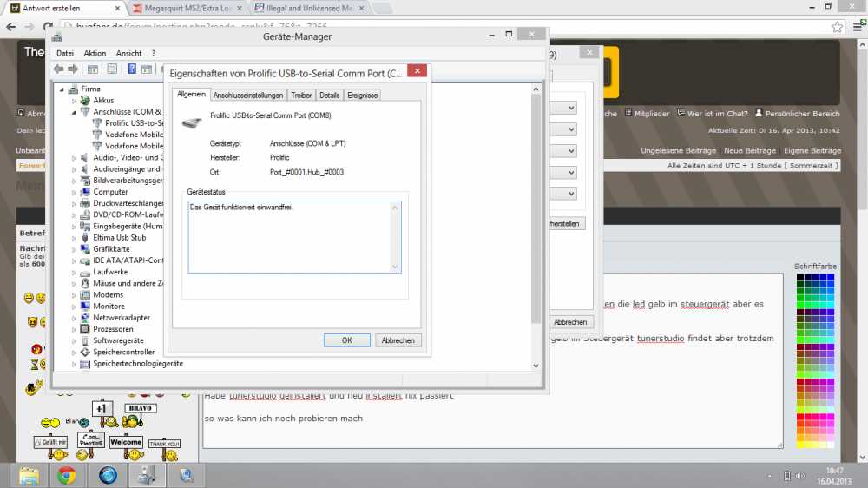Viewport: 868px width, 488px height.
Task: Click the back arrow in Geräte-Manager toolbar
Action: (x=59, y=69)
